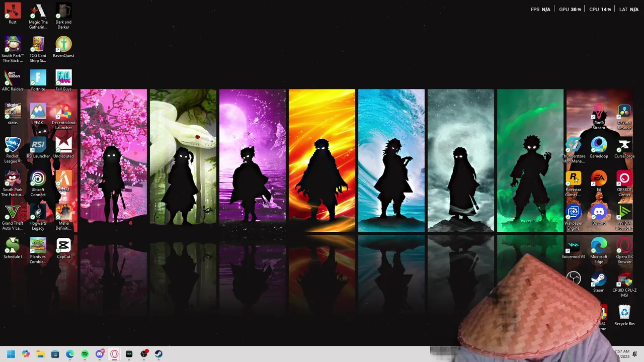
Task: Select Thunderstore Mod Manager shortcut
Action: point(574,150)
